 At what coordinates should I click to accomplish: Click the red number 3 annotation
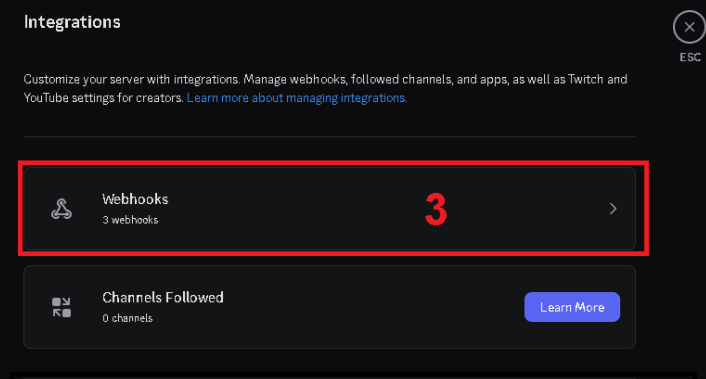(x=436, y=209)
